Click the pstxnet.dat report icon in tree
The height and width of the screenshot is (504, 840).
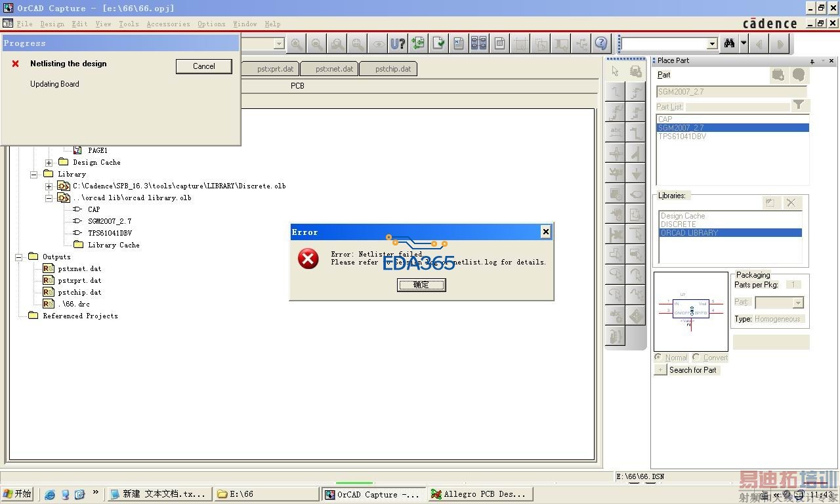pos(49,268)
